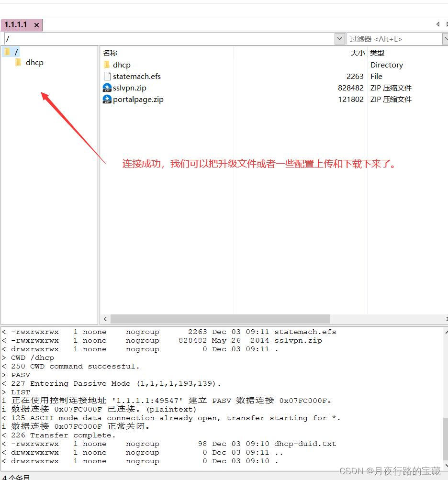
Task: Sort files by the 大小 column header
Action: click(357, 53)
